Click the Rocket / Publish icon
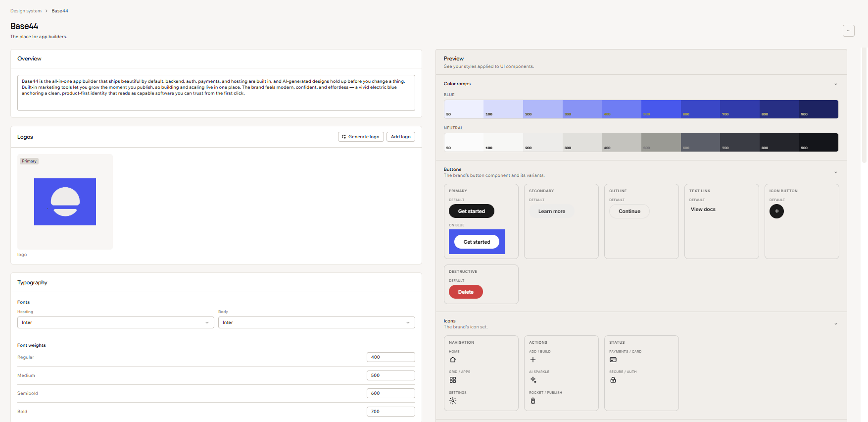This screenshot has height=422, width=868. [x=533, y=401]
